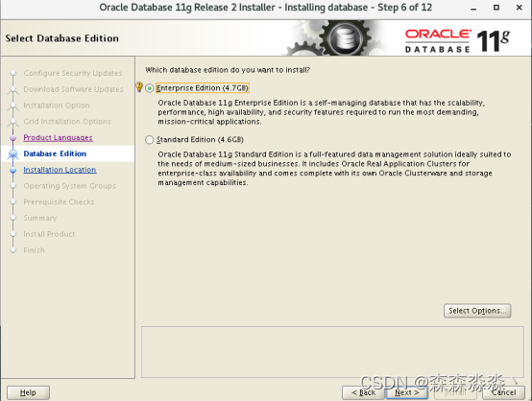
Task: Close the installer window
Action: tap(520, 7)
